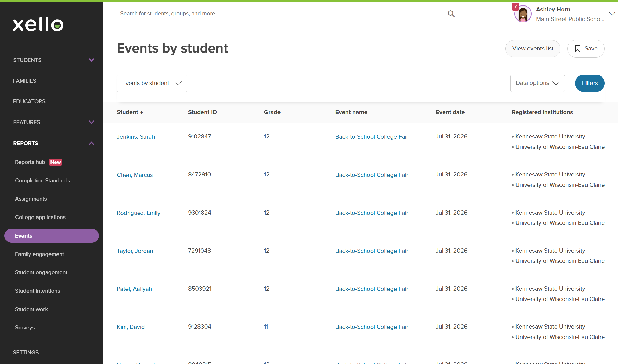This screenshot has height=364, width=618.
Task: Open student Jenkins, Sarah
Action: 136,137
